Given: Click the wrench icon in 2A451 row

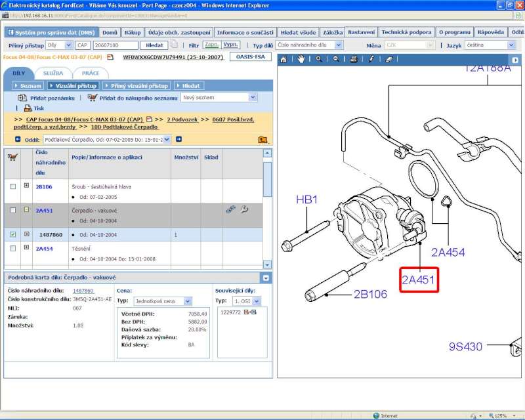Looking at the screenshot, I should pyautogui.click(x=244, y=210).
